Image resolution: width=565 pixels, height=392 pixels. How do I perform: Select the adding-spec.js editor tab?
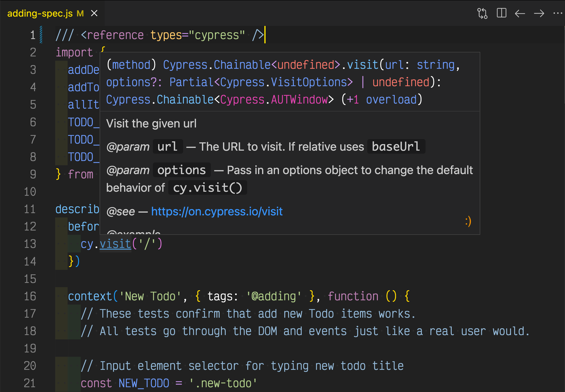(40, 13)
